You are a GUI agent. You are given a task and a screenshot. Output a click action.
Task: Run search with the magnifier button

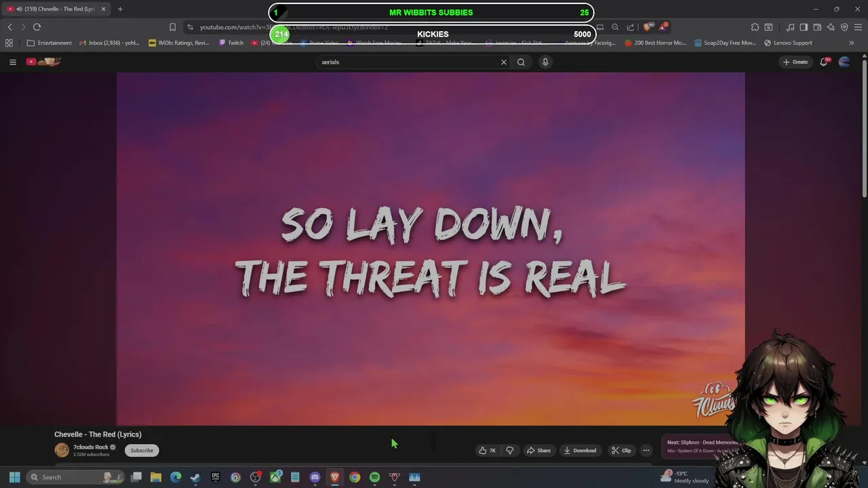(521, 62)
